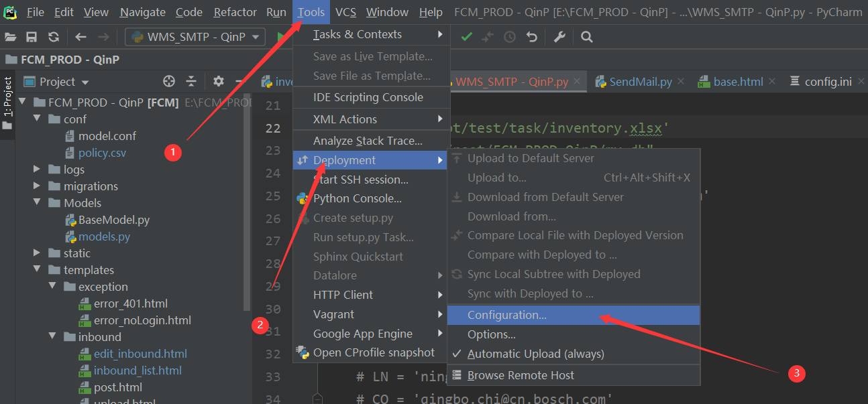
Task: Click Start SSH session...
Action: pyautogui.click(x=371, y=180)
